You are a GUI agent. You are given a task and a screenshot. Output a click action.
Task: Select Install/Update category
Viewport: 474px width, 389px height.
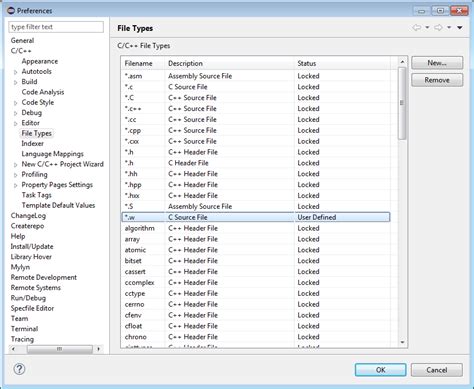(32, 247)
